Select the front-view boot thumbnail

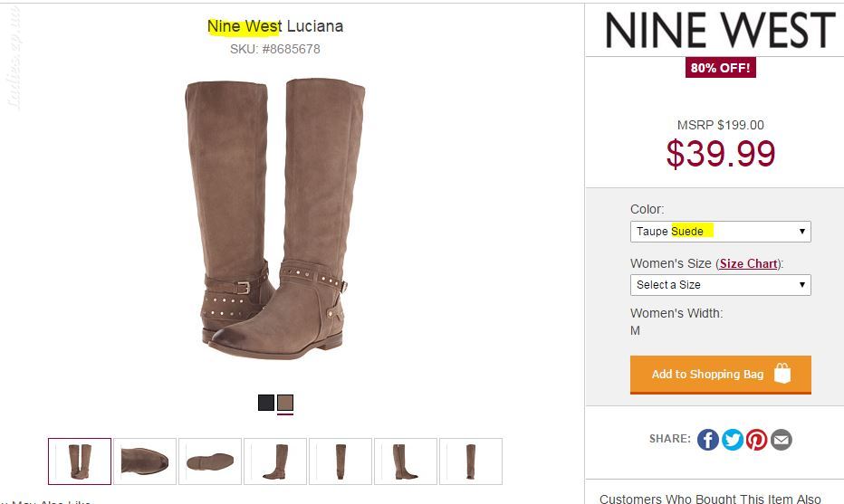tap(340, 461)
